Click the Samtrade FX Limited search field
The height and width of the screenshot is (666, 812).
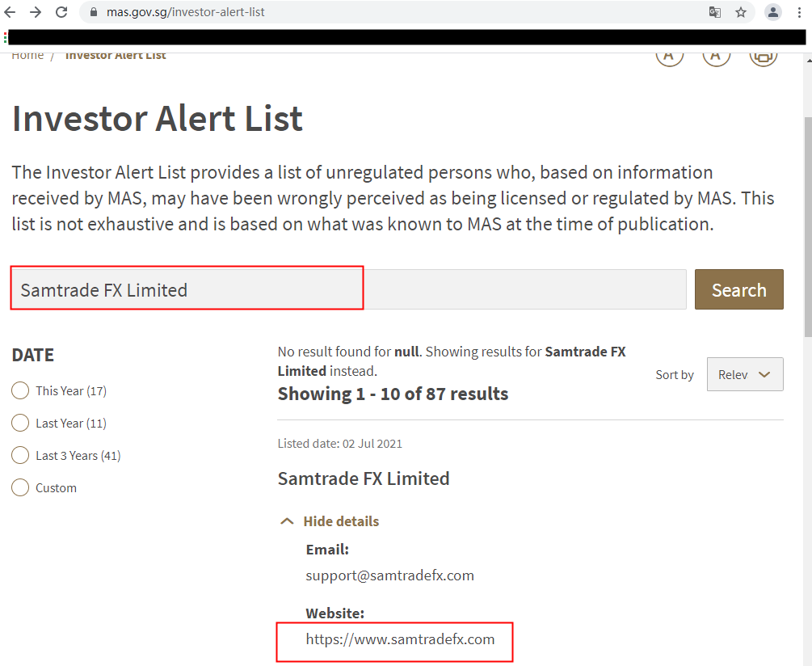click(347, 289)
